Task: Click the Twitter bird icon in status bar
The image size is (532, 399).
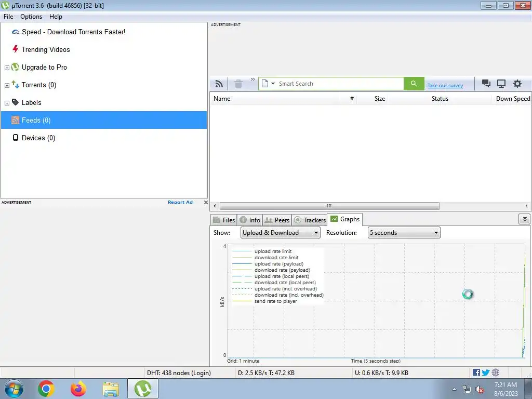Action: tap(486, 373)
